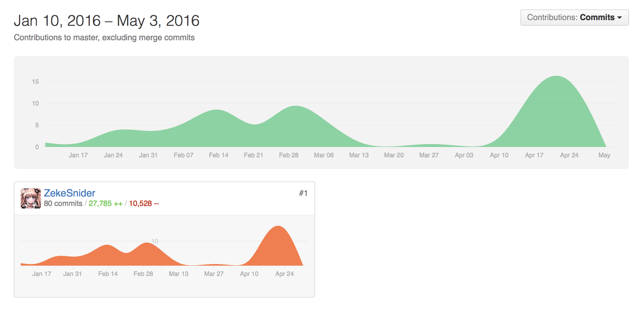
Task: Click the Apr 17 label on the green chart axis
Action: click(x=534, y=155)
